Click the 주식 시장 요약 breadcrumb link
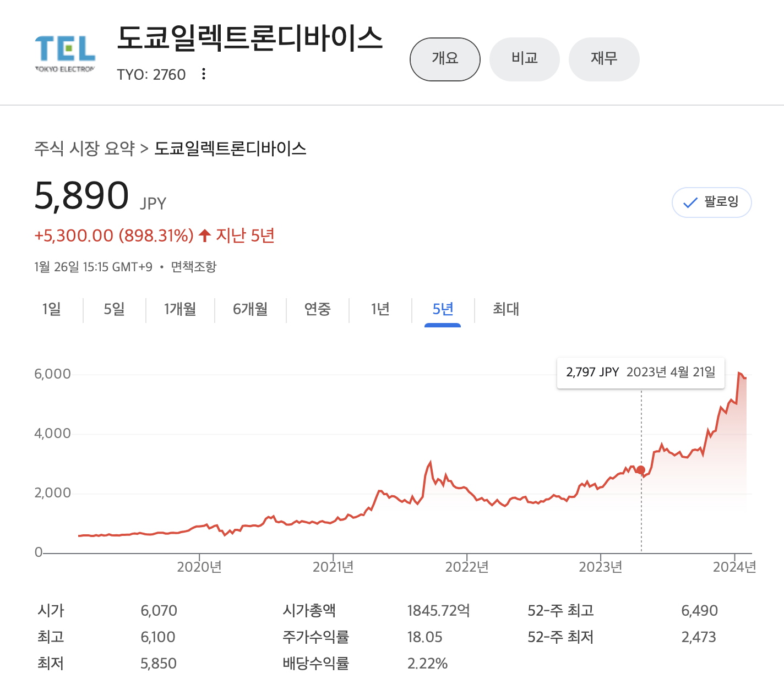 [x=84, y=148]
